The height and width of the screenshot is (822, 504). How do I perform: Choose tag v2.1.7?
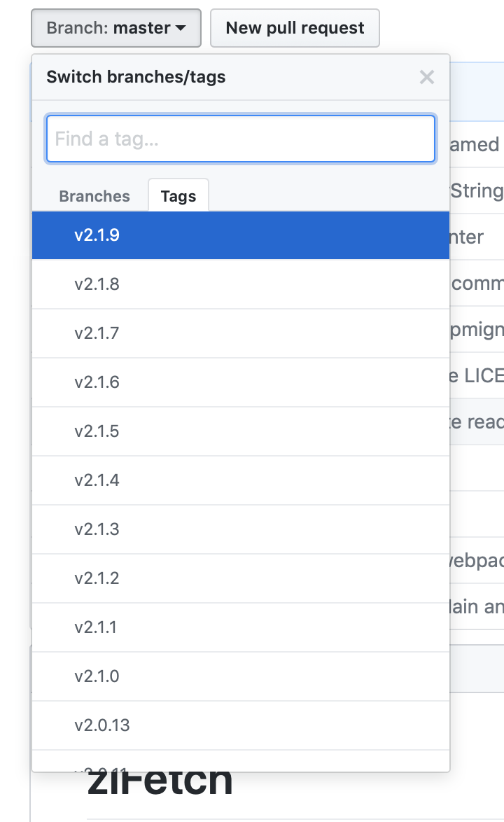click(241, 333)
